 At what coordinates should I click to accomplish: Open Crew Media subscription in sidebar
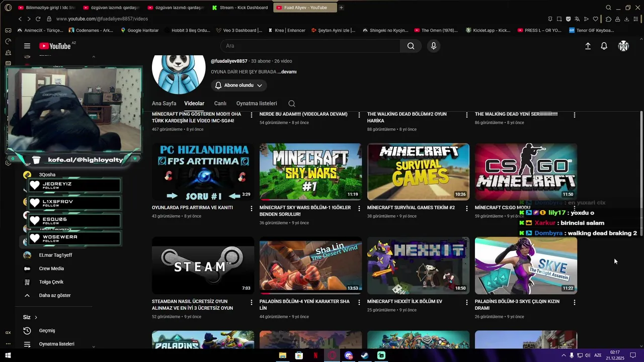pyautogui.click(x=51, y=268)
